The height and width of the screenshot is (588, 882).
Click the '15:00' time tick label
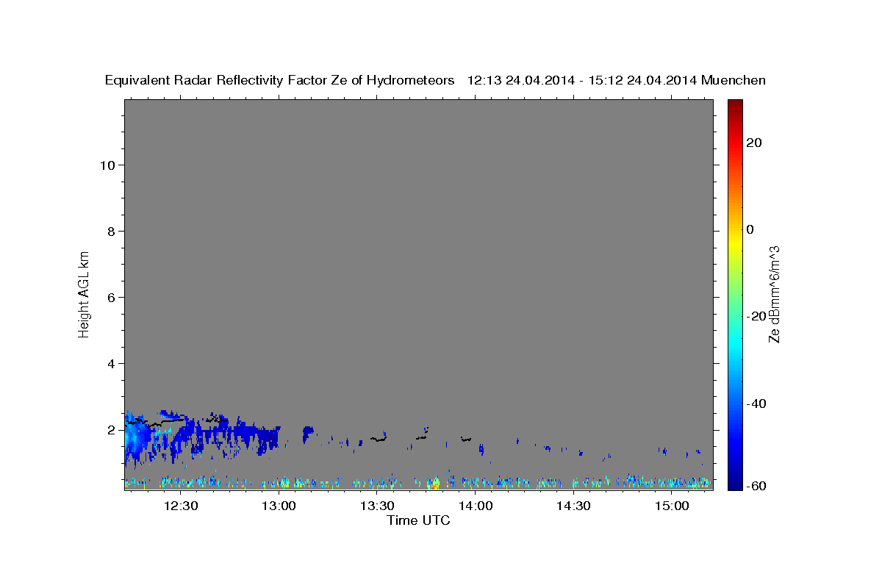tap(672, 506)
